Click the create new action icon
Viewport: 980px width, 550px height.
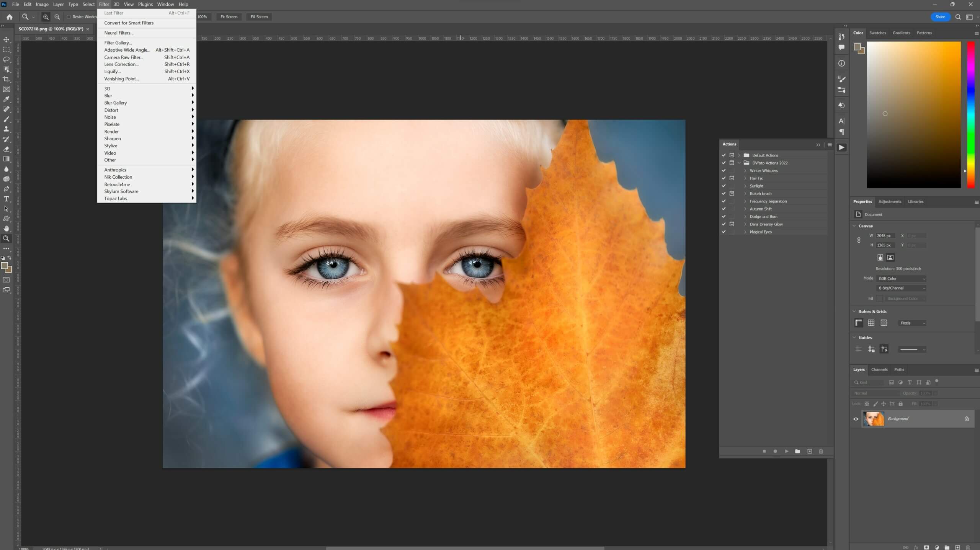(x=810, y=451)
